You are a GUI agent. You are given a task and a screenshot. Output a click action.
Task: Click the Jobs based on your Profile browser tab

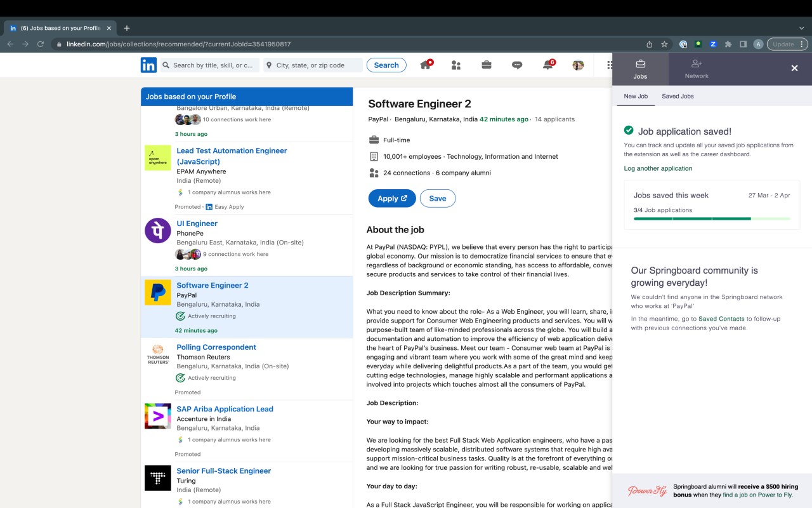tap(60, 28)
